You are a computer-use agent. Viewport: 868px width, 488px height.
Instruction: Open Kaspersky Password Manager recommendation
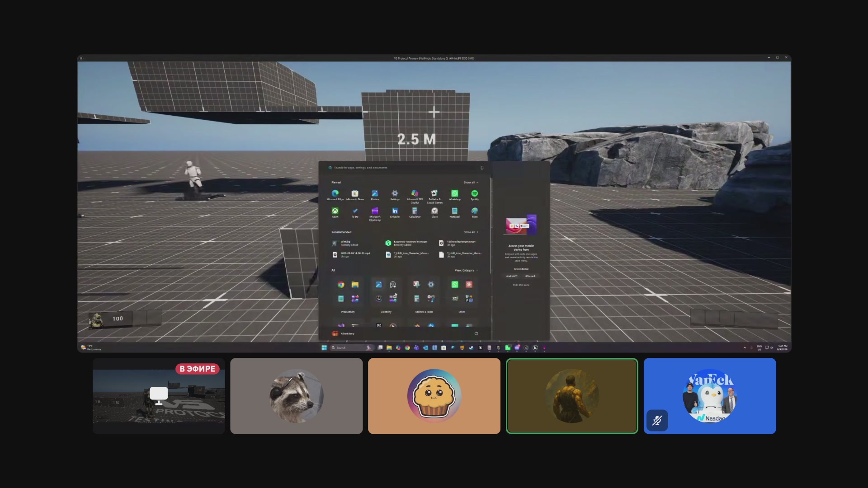(x=406, y=243)
